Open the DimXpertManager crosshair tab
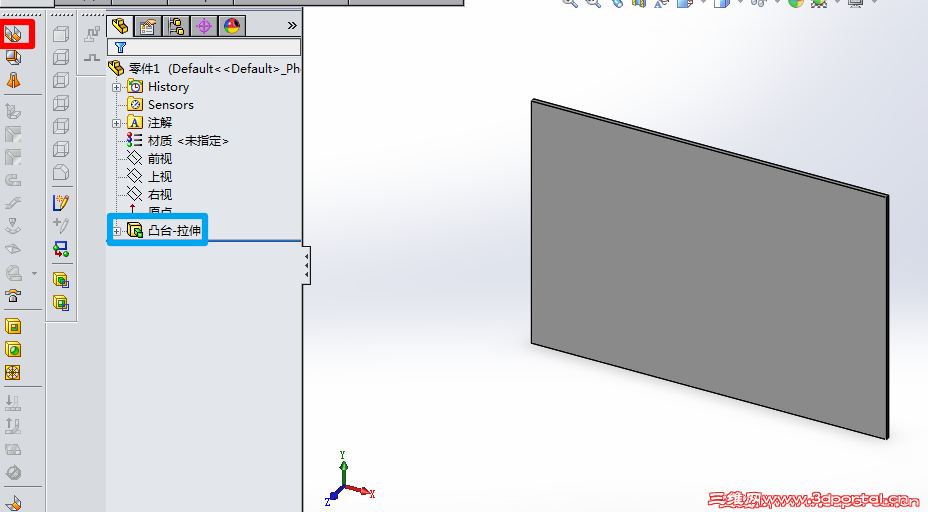928x512 pixels. [204, 25]
